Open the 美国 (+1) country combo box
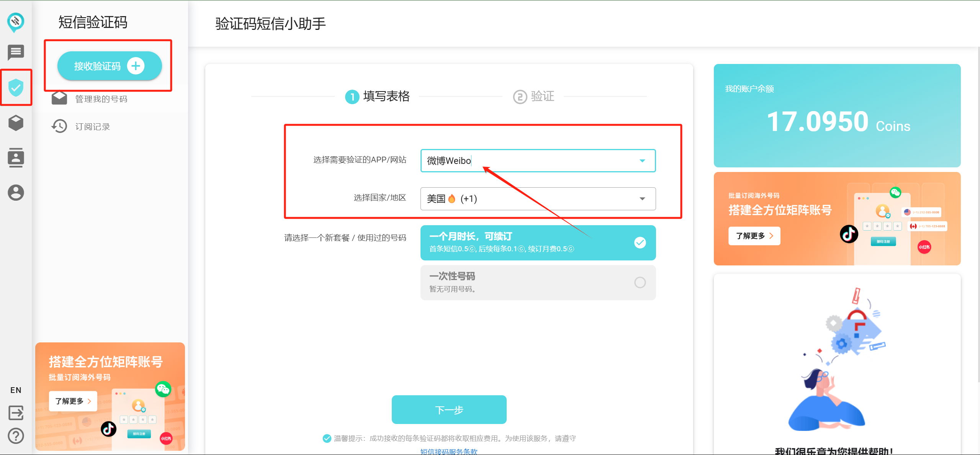Screen dimensions: 980x455 point(538,199)
